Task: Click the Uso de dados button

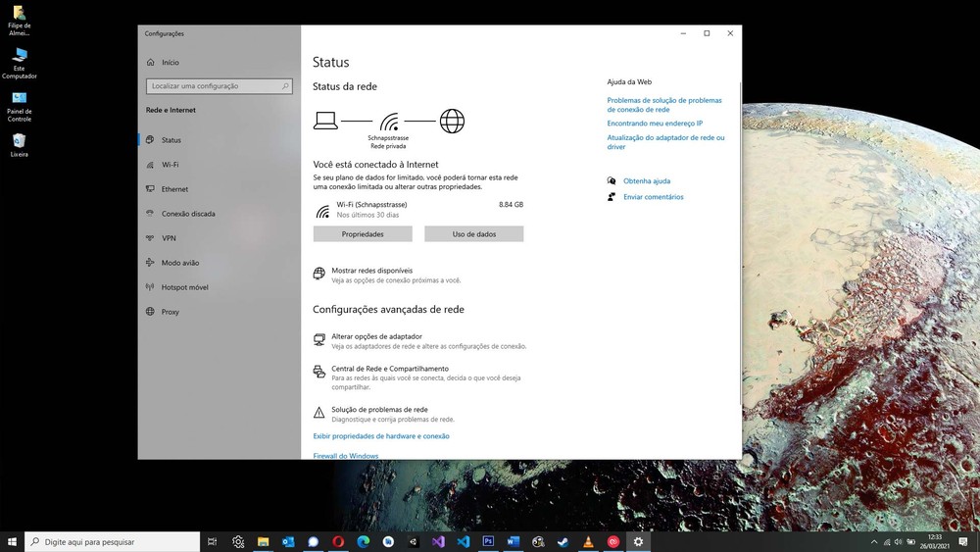Action: point(473,234)
